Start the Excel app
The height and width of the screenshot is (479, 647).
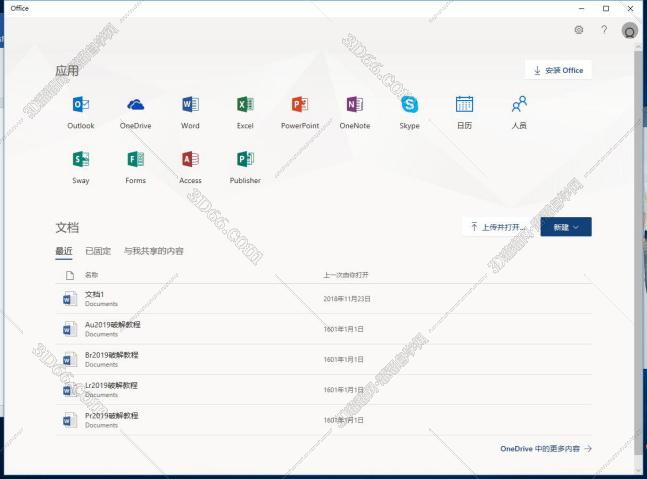click(x=245, y=113)
